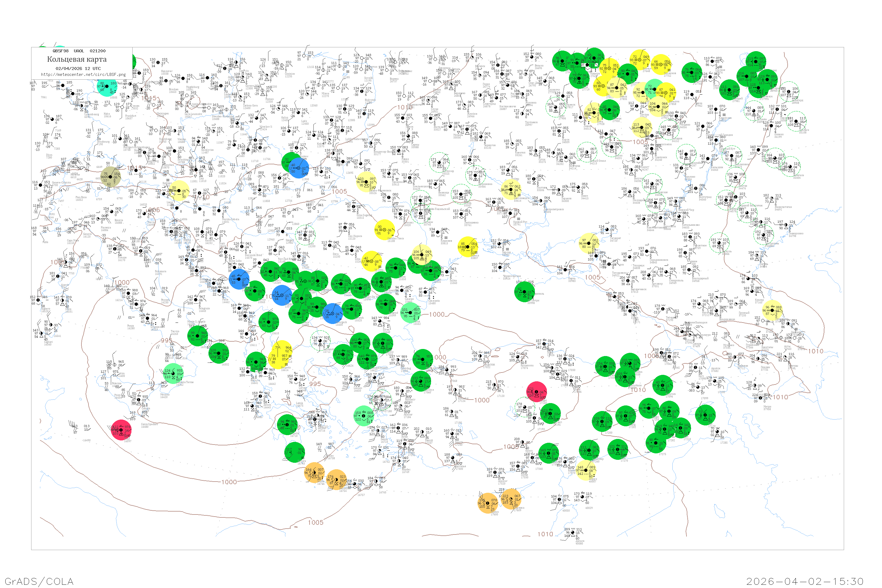Click the GrADS/COLA label
The width and height of the screenshot is (882, 588).
(x=39, y=581)
